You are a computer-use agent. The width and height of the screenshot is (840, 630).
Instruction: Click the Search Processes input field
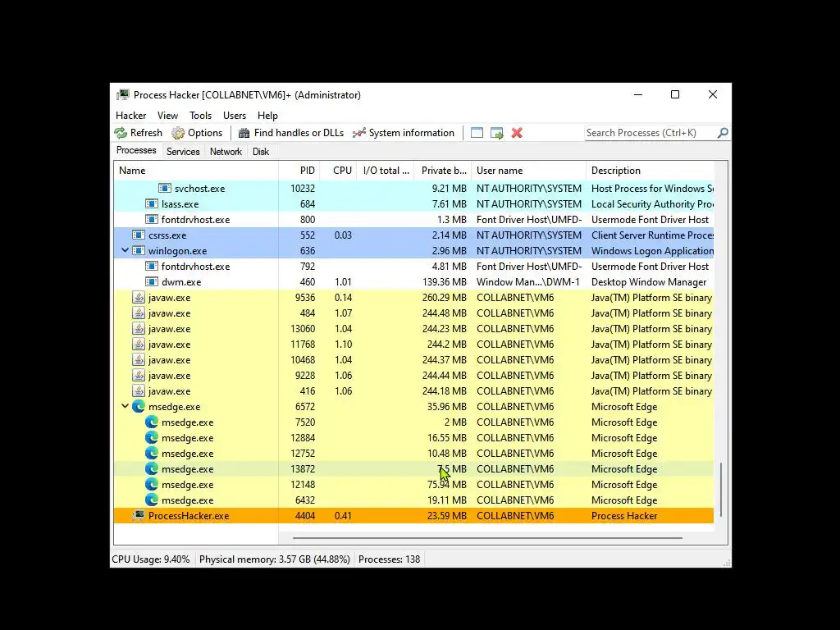(651, 133)
